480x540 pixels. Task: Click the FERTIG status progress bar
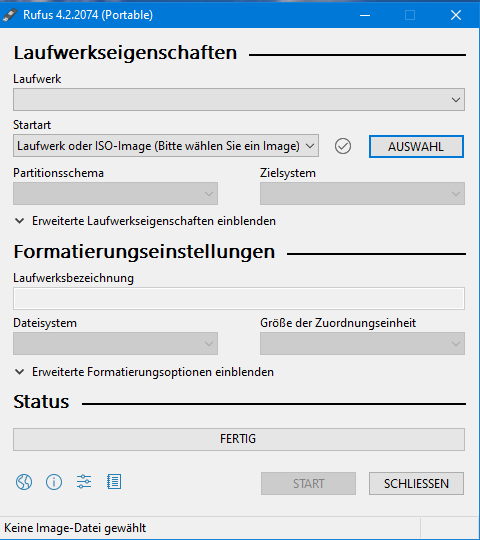point(239,439)
